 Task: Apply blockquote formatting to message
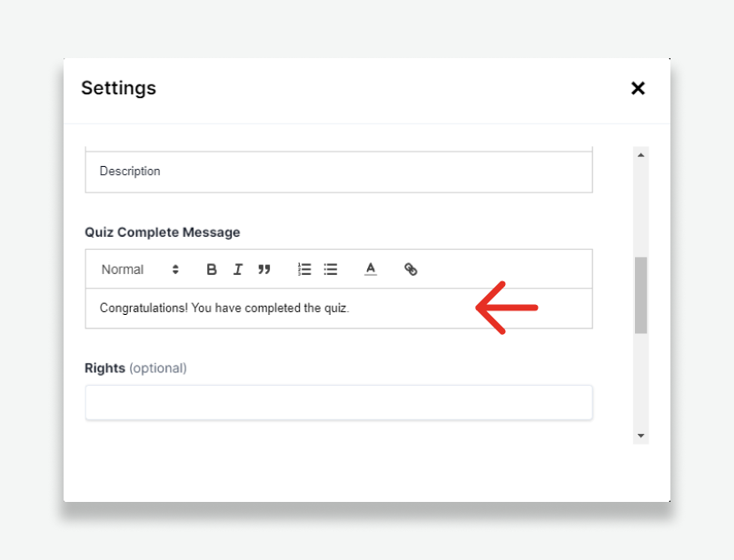[x=264, y=270]
